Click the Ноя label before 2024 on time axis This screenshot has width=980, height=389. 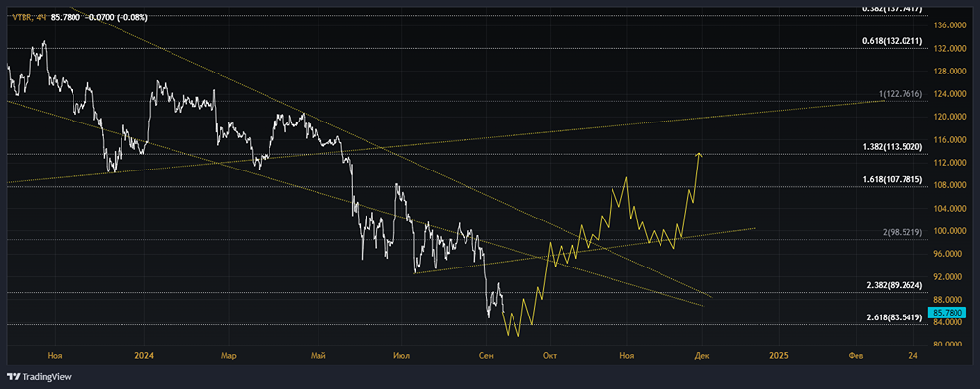56,356
